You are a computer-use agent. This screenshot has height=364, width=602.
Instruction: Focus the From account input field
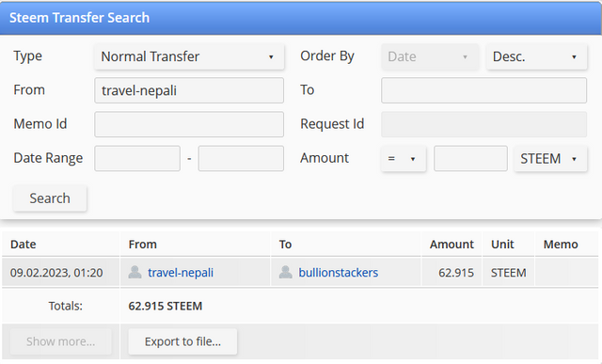(189, 90)
